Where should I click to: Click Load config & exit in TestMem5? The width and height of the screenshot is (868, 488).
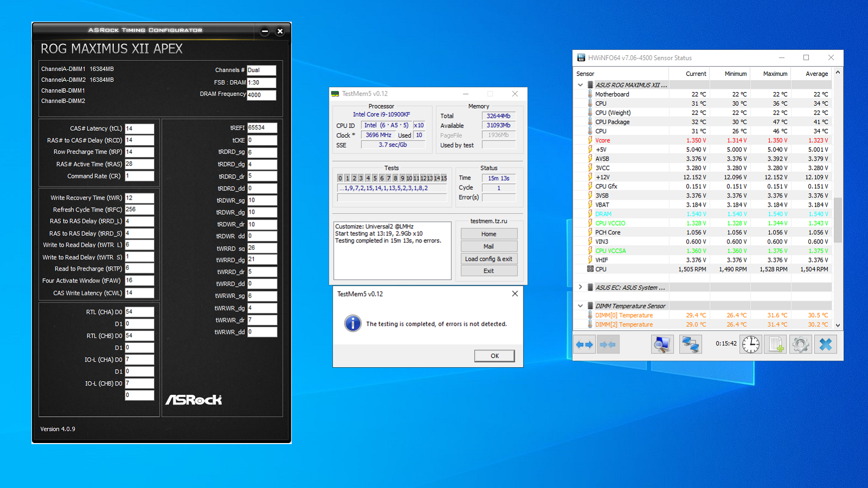tap(489, 259)
